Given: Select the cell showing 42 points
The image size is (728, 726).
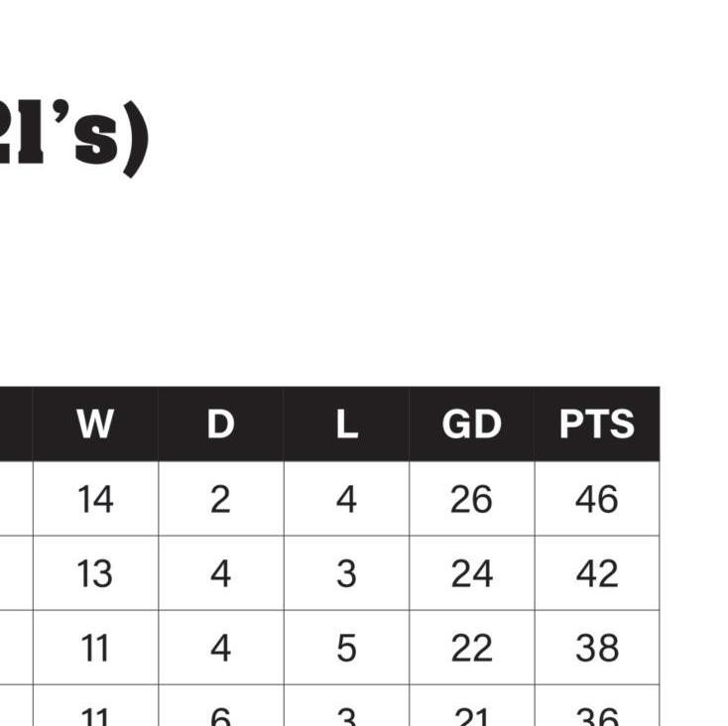Looking at the screenshot, I should coord(597,573).
